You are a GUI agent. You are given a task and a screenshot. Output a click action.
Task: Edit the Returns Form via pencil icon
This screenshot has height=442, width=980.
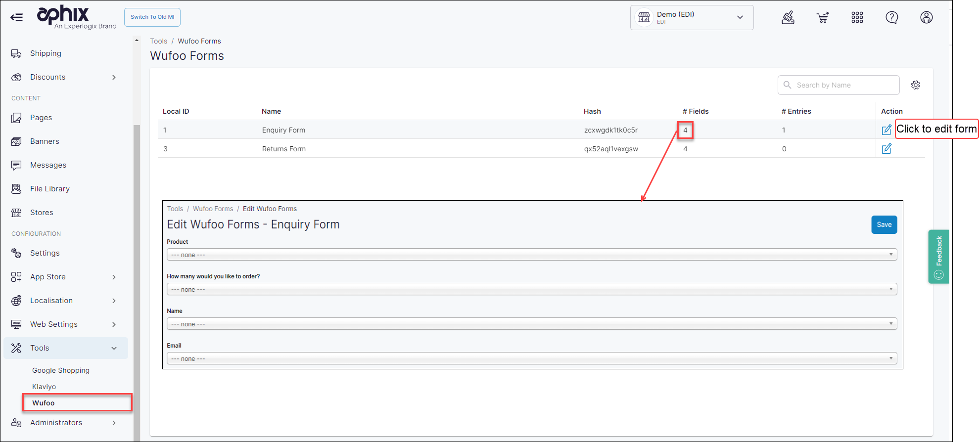pyautogui.click(x=886, y=149)
